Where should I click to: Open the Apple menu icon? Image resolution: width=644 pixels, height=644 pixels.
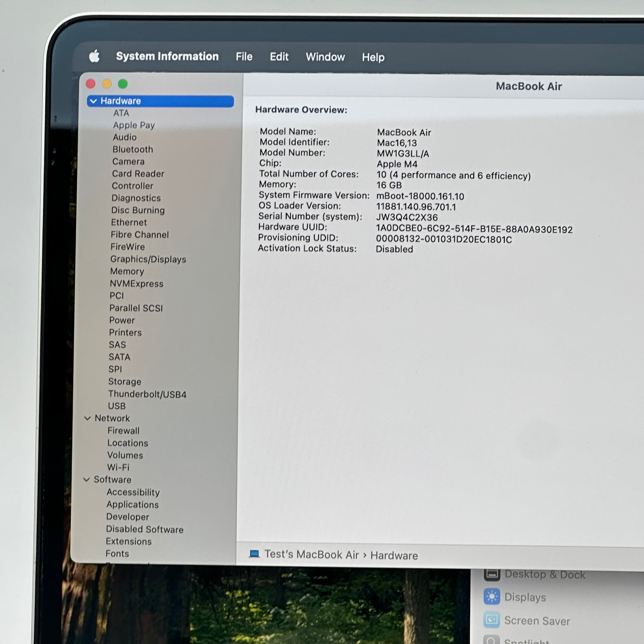point(94,56)
